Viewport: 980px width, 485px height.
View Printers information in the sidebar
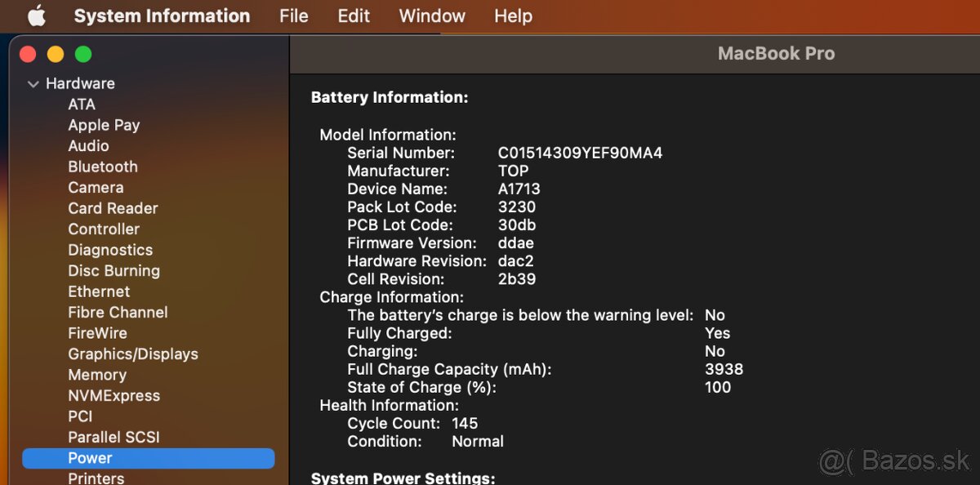click(96, 477)
